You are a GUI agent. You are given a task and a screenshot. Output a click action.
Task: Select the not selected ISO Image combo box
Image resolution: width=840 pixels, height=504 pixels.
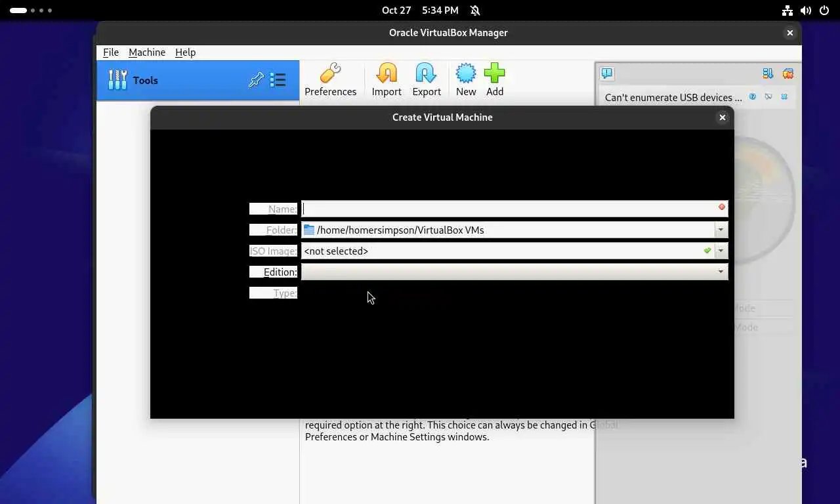pos(514,251)
